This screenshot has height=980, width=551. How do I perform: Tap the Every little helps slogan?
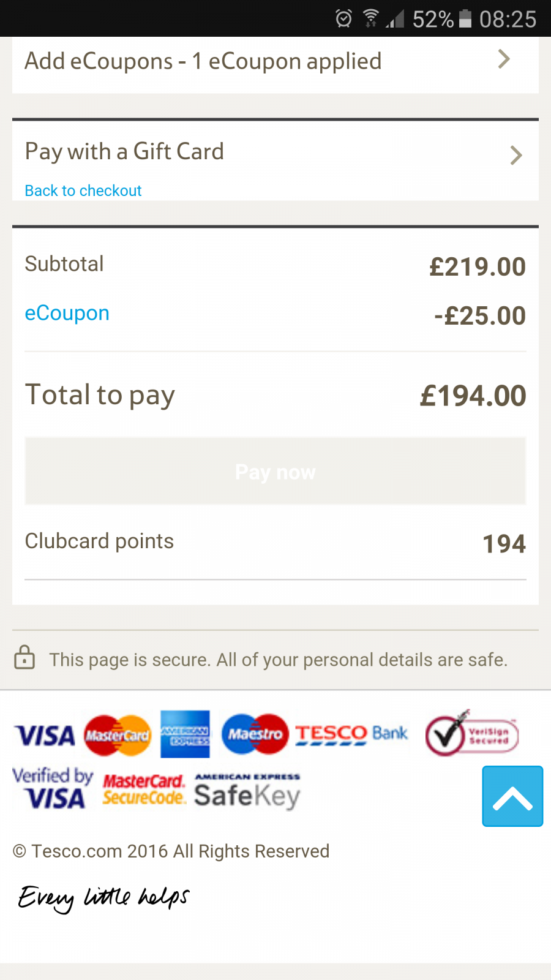(x=103, y=898)
